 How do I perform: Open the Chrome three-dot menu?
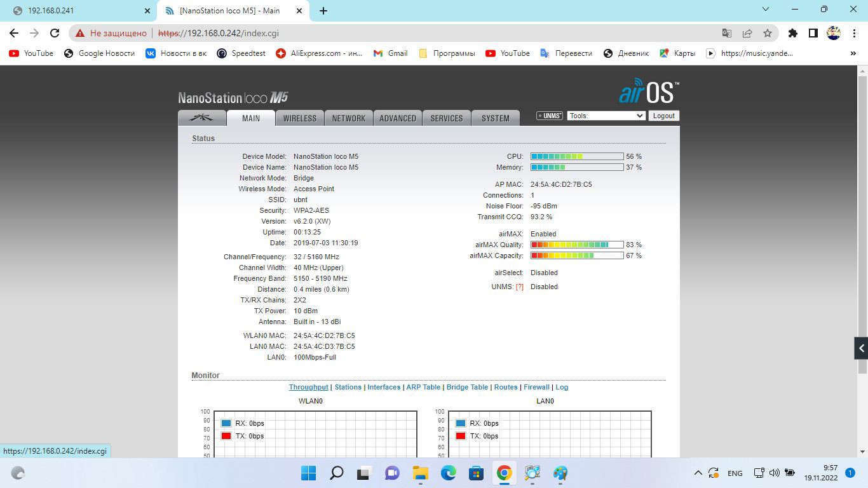tap(854, 33)
